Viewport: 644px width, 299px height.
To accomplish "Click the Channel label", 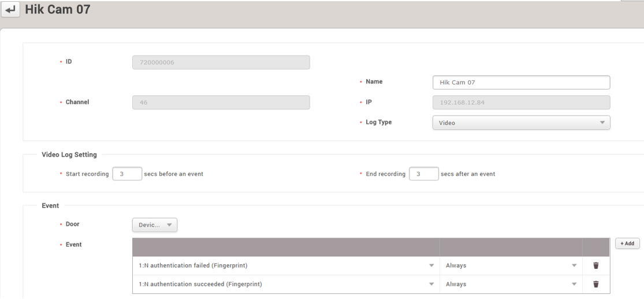I will [77, 102].
